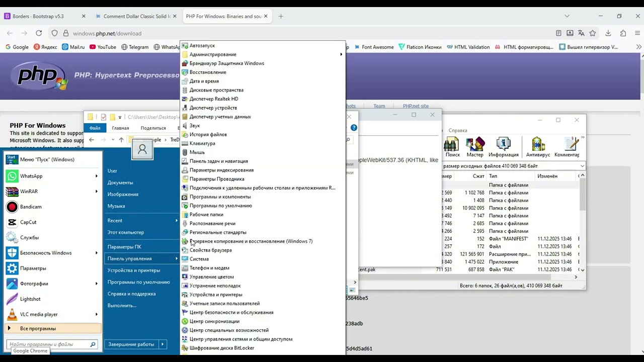Click WinRAR Поиск toolbar icon

(452, 147)
